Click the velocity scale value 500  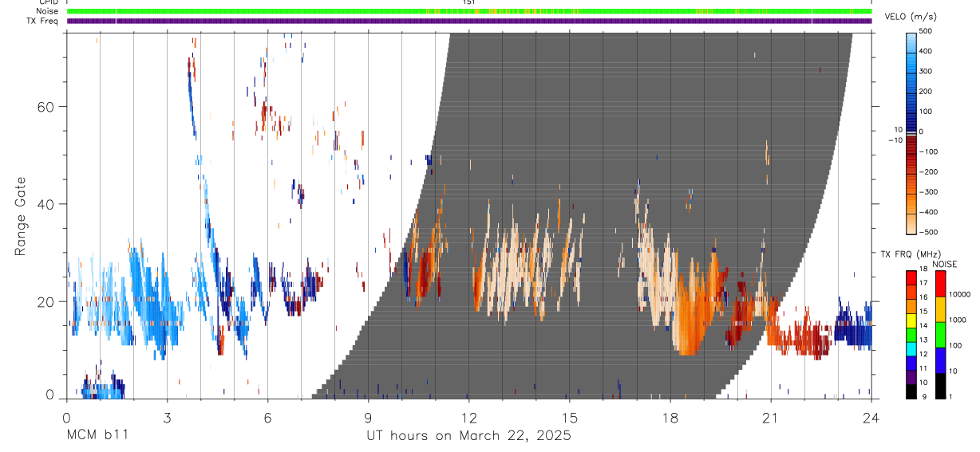pyautogui.click(x=925, y=31)
